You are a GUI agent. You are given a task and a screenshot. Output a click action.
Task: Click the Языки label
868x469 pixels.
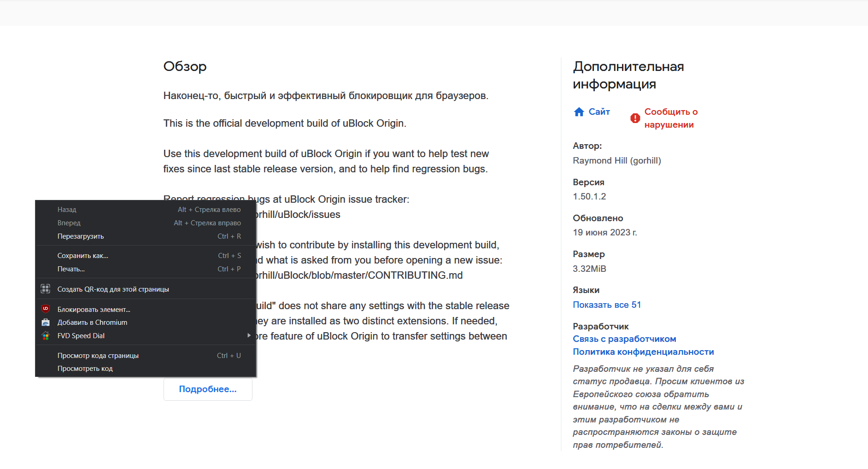coord(586,290)
